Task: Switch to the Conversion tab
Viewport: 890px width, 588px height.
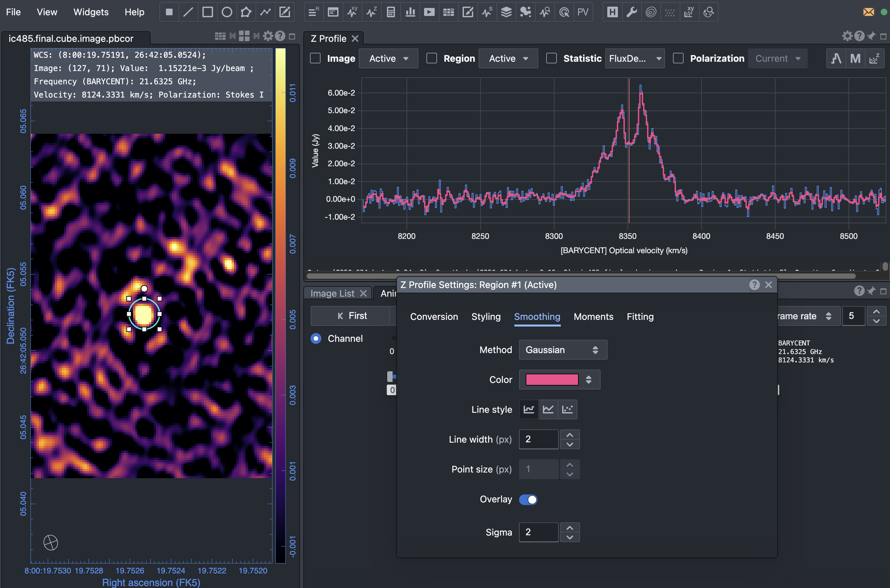Action: [x=434, y=317]
